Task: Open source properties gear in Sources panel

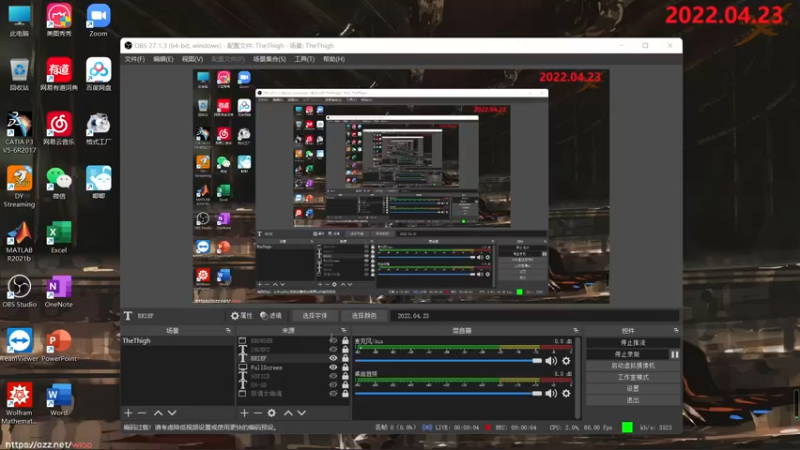Action: [x=272, y=413]
